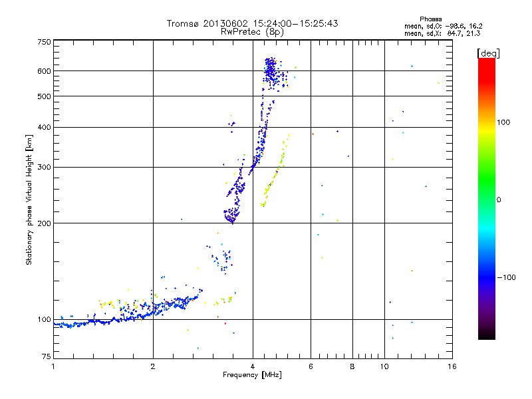Viewport: 532px width, 399px height.
Task: Click the y-axis tick label '750'
Action: tap(44, 42)
